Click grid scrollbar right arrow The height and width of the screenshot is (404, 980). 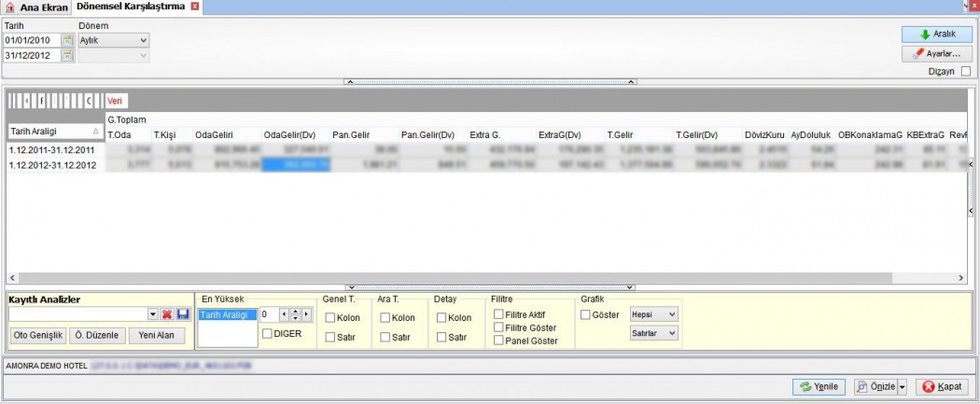click(961, 278)
